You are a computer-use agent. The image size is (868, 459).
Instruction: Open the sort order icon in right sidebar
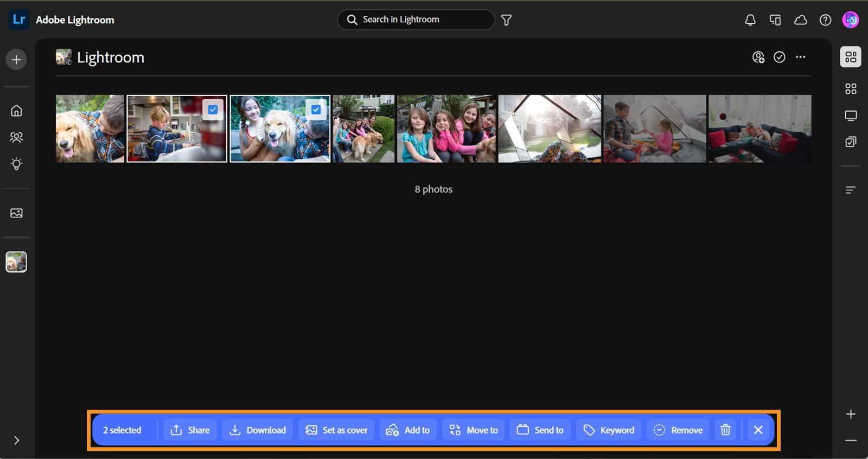tap(851, 190)
